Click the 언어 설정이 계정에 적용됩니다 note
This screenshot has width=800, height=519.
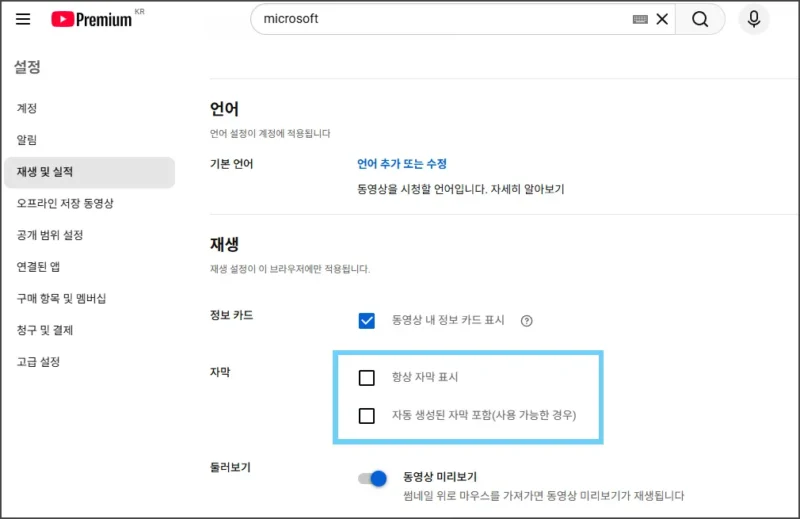point(270,134)
